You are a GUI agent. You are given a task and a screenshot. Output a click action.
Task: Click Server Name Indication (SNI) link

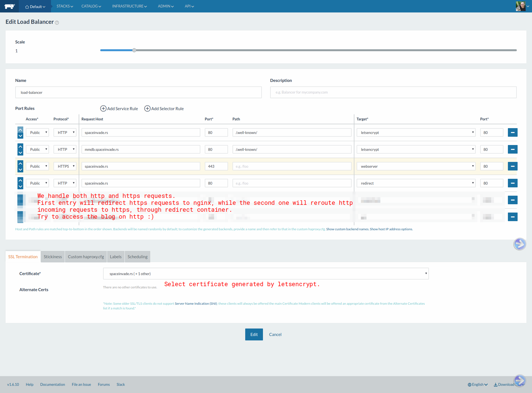pyautogui.click(x=196, y=304)
